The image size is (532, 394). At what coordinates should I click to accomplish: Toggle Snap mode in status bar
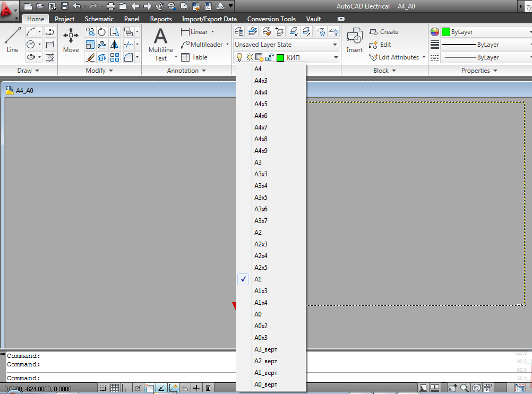(x=103, y=388)
